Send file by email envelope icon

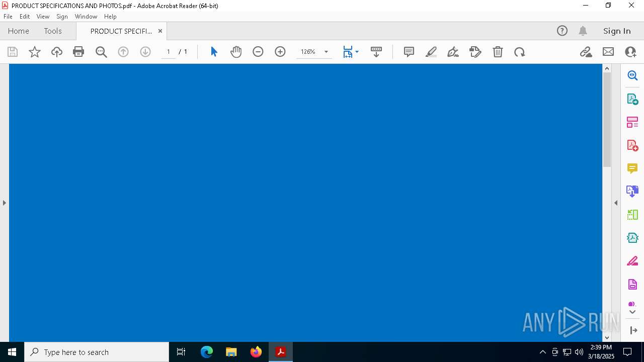(608, 52)
